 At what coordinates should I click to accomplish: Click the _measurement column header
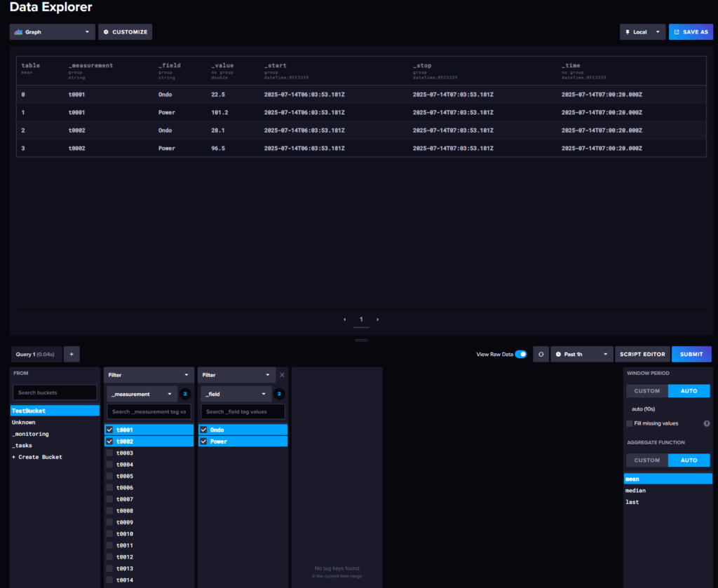pos(90,65)
